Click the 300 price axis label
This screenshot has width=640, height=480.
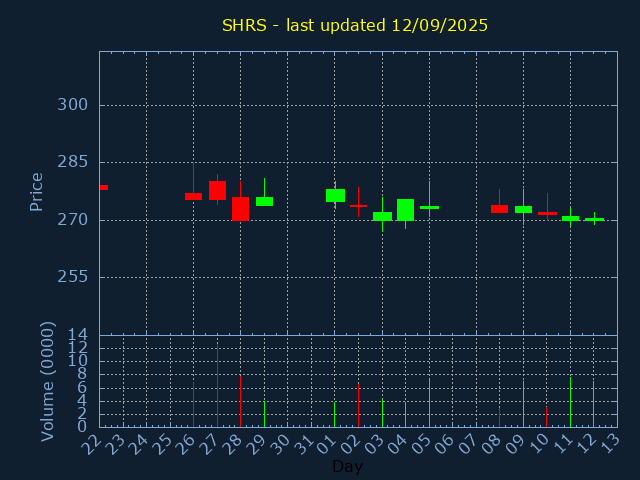point(72,105)
